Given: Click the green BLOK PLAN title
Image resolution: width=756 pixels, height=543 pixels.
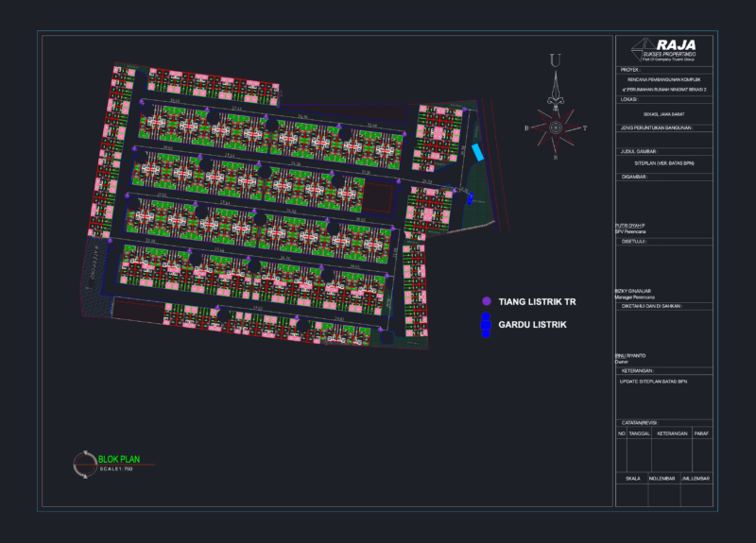Looking at the screenshot, I should pos(119,459).
